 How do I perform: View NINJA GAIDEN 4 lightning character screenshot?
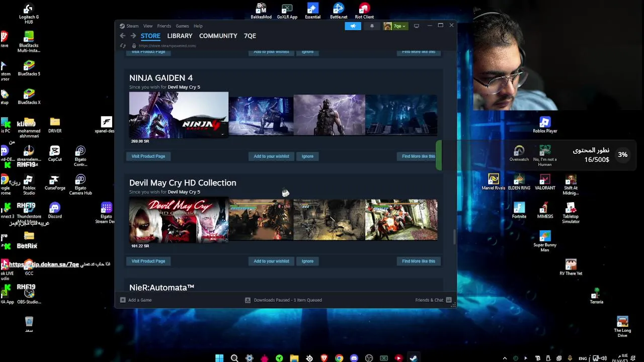(329, 115)
